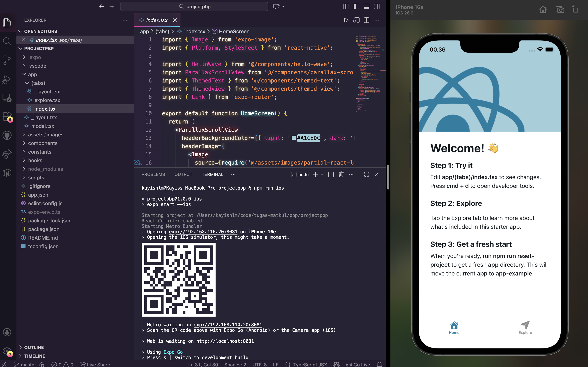
Task: Switch to the Explore tab in app
Action: coord(525,328)
